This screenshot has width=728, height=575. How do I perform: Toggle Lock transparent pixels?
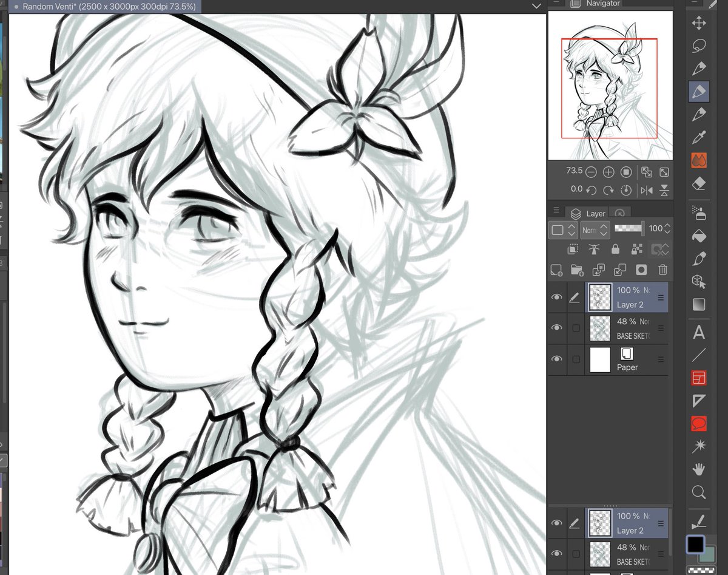tap(636, 250)
